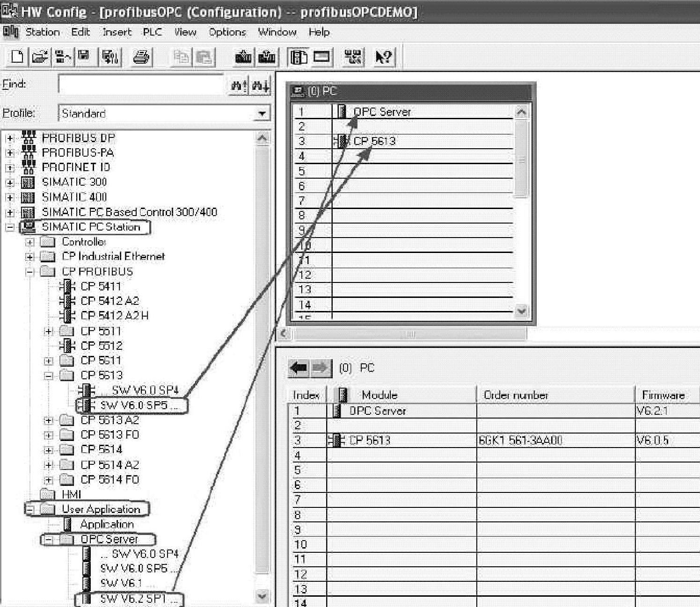
Task: Select the Application catalog item
Action: tap(107, 524)
